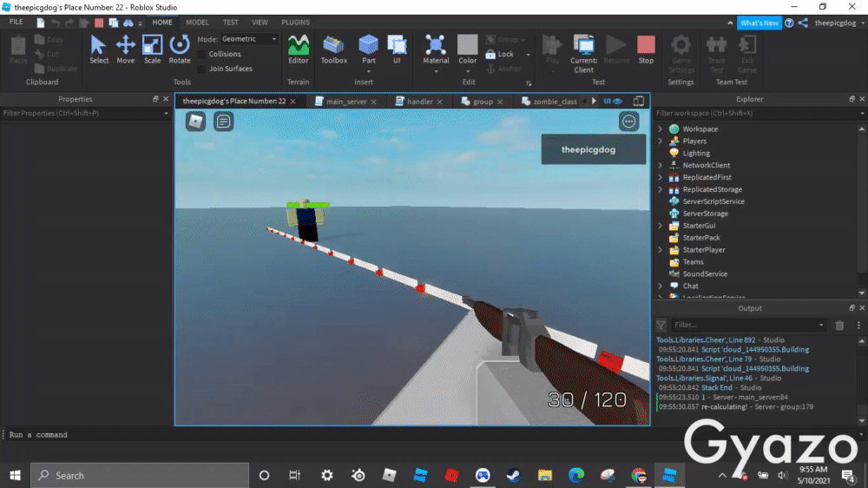This screenshot has width=868, height=488.
Task: Open the Material picker
Action: click(436, 49)
